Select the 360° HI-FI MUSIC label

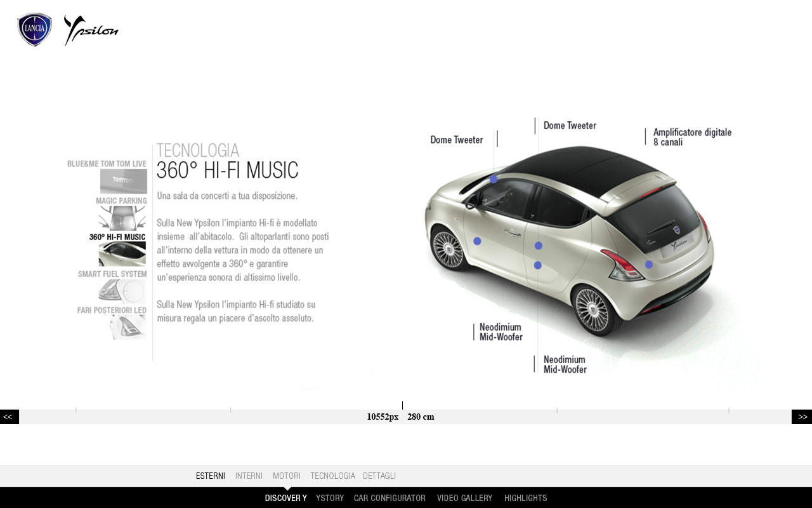coord(117,237)
